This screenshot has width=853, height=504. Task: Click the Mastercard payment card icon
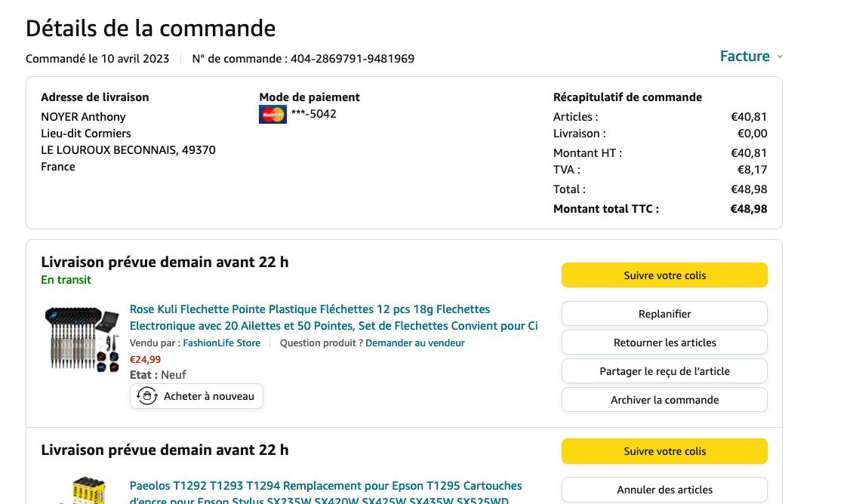273,115
